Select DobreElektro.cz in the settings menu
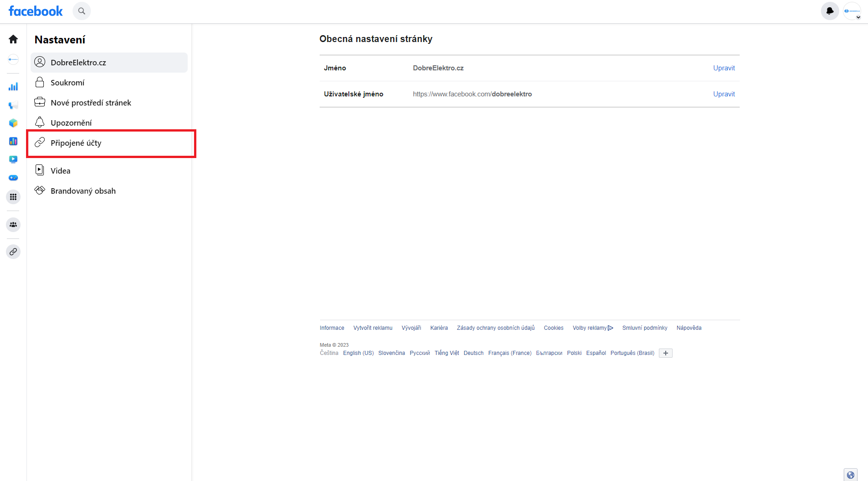 click(x=109, y=63)
